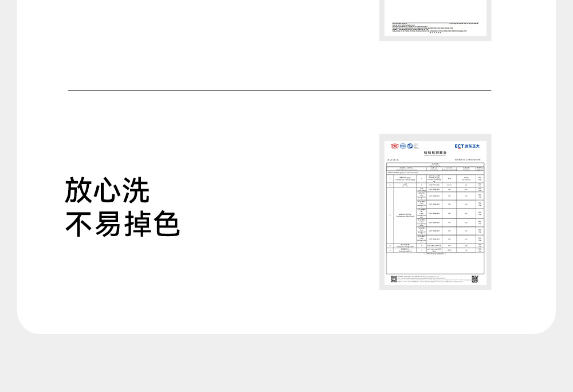Select the text 不易掉色
The height and width of the screenshot is (392, 573).
tap(123, 224)
